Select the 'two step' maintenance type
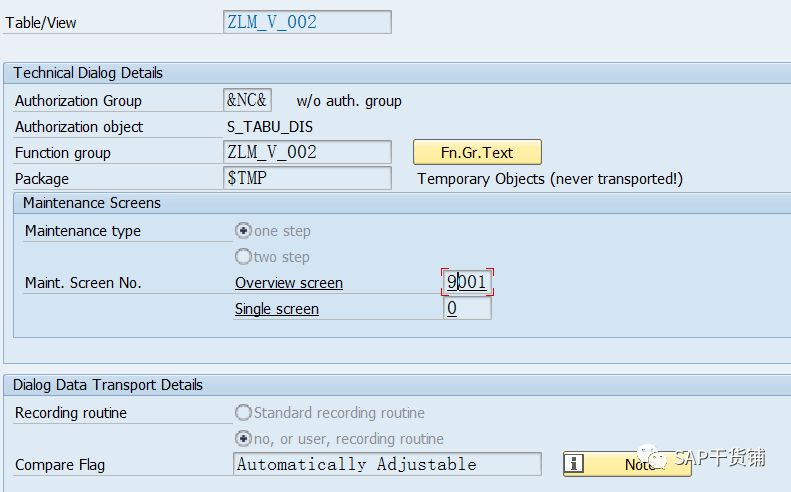791x492 pixels. click(243, 257)
